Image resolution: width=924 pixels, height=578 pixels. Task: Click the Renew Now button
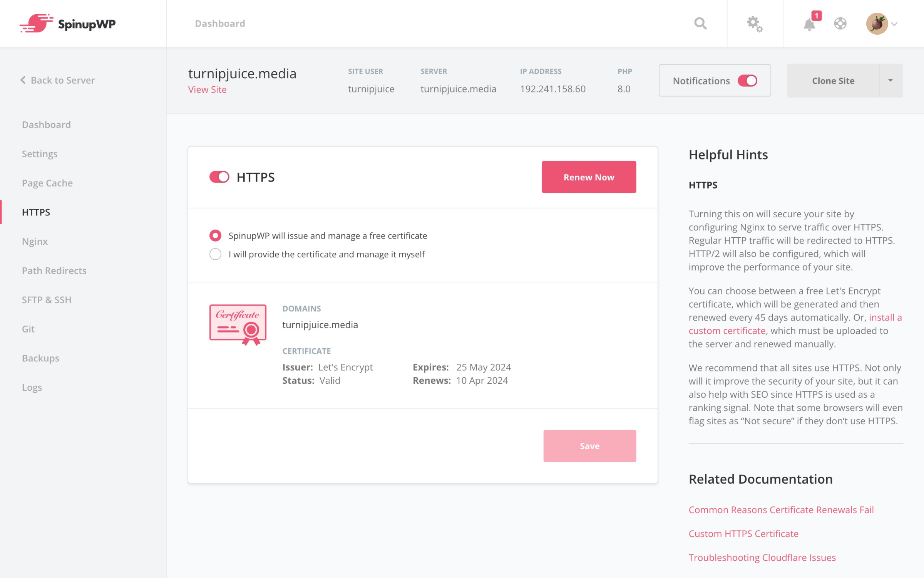click(x=589, y=177)
